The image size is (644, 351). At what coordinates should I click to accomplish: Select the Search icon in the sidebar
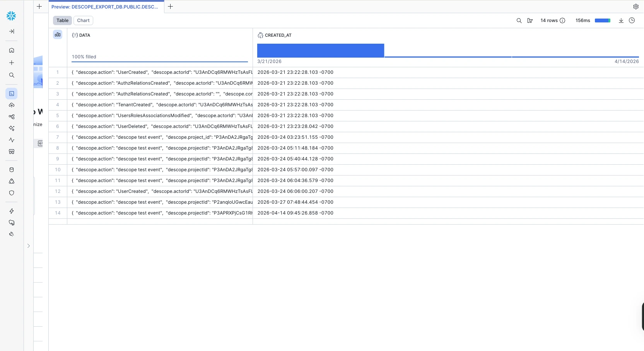12,75
